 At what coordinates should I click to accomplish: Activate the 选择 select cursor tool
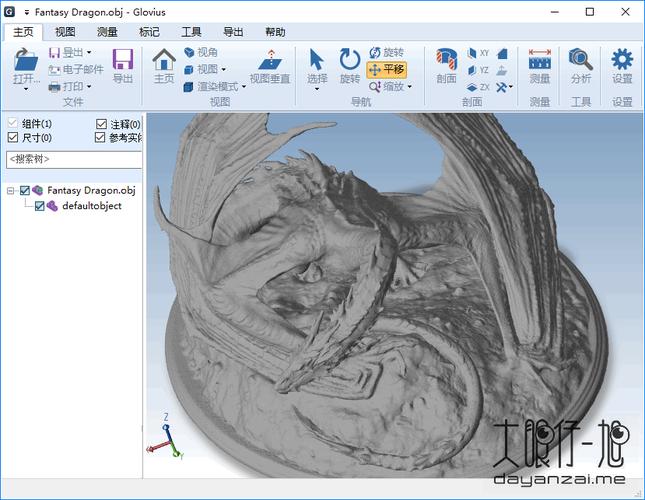(x=316, y=60)
